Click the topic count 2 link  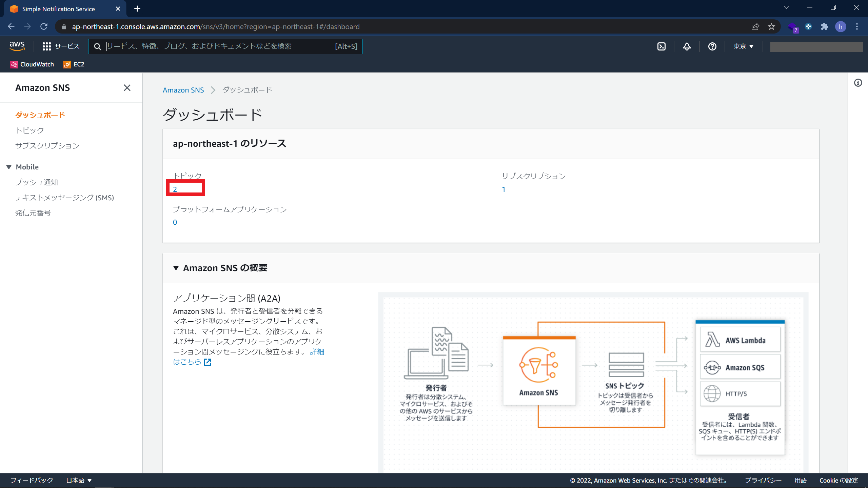click(x=175, y=189)
